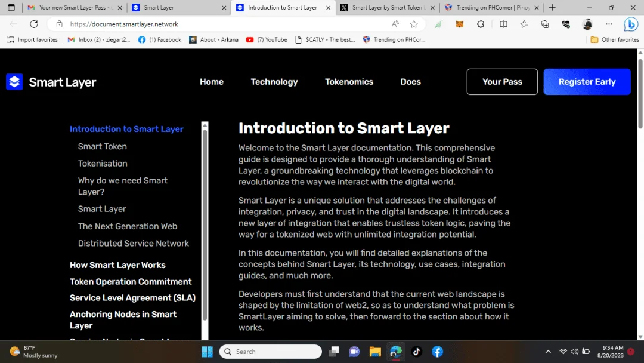Open How Smart Layer Works section
This screenshot has width=644, height=363.
coord(117,265)
